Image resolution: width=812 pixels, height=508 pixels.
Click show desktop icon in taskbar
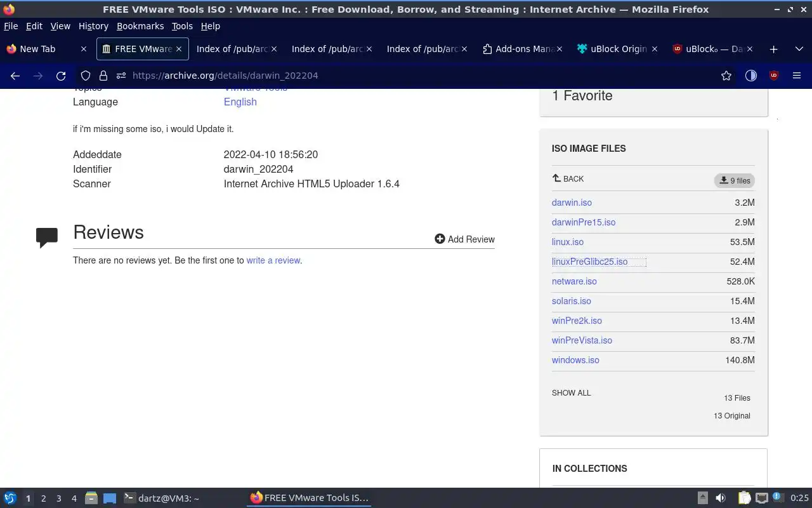pos(110,498)
